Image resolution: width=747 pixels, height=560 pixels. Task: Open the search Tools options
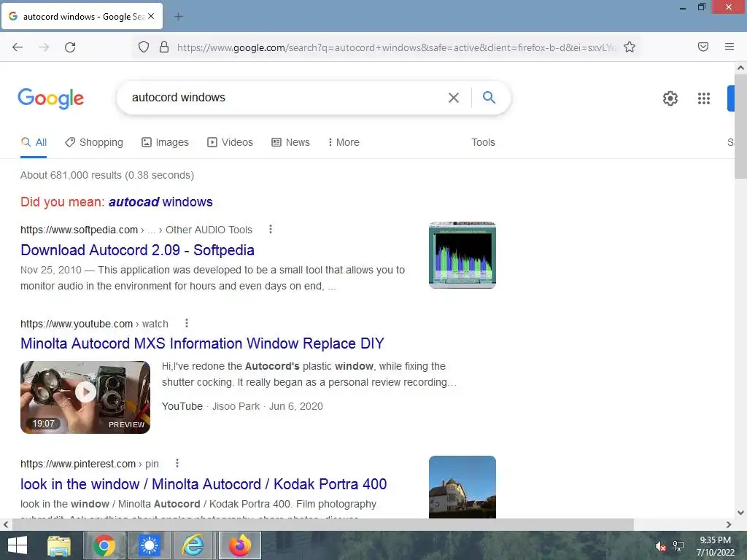(x=483, y=142)
